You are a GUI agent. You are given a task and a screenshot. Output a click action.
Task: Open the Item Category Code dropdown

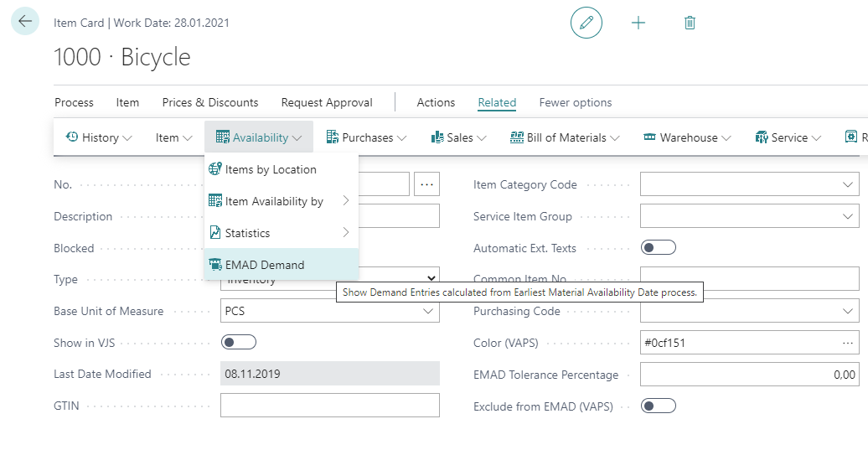[848, 184]
